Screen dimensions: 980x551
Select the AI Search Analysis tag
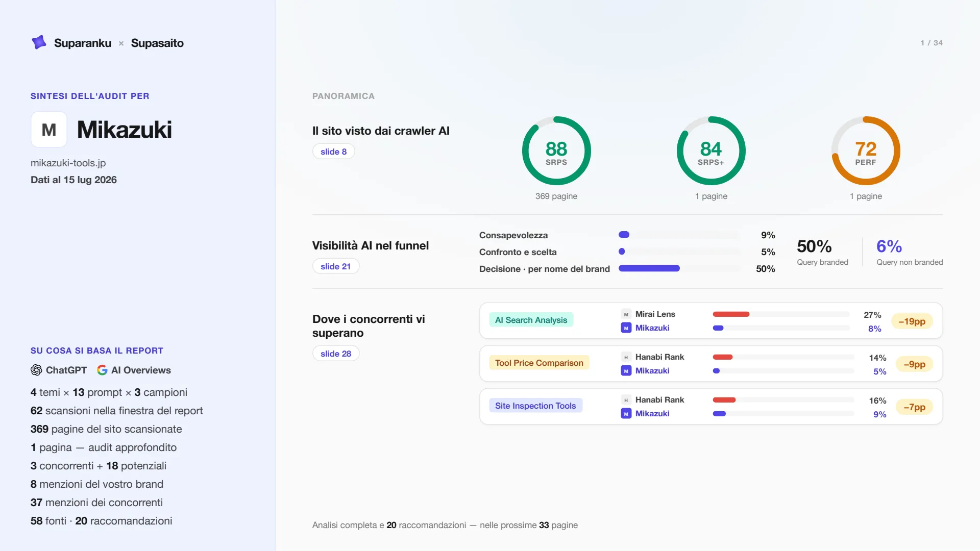(x=531, y=320)
